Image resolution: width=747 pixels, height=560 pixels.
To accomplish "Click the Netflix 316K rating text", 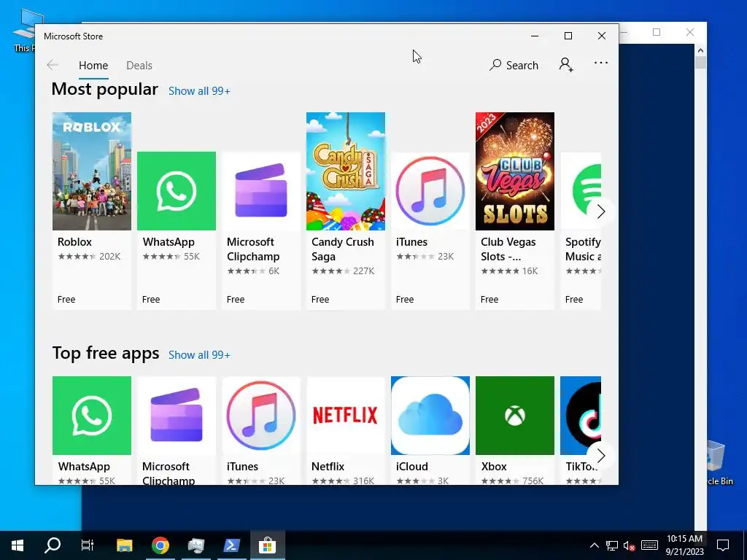I will pyautogui.click(x=363, y=481).
